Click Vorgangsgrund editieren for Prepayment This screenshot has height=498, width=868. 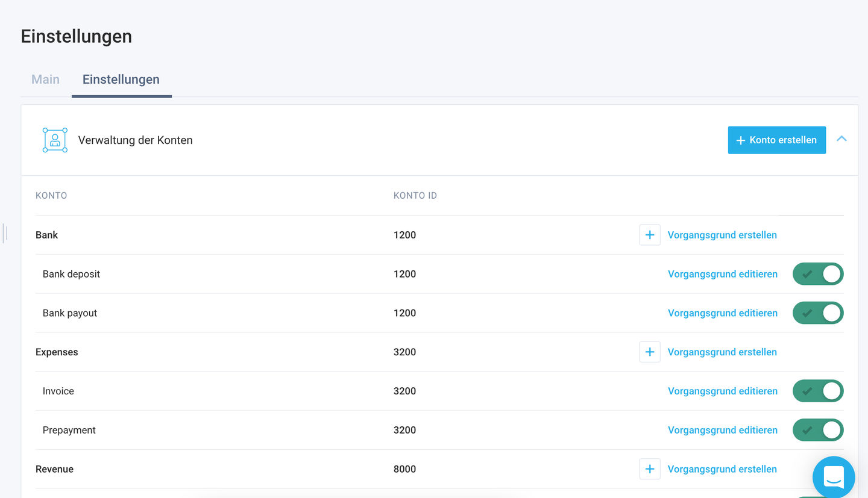[x=723, y=430]
